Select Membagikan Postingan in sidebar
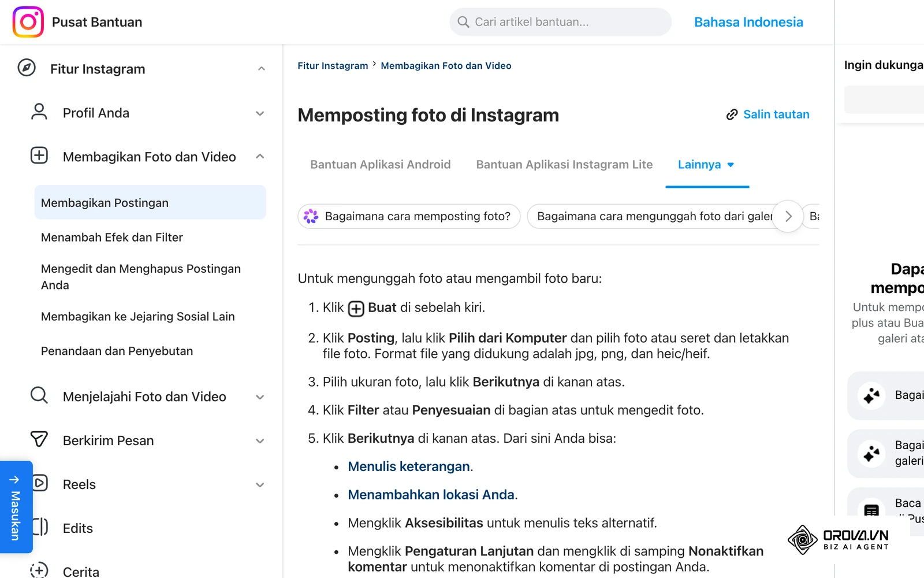Screen dimensions: 924x578 click(x=150, y=202)
